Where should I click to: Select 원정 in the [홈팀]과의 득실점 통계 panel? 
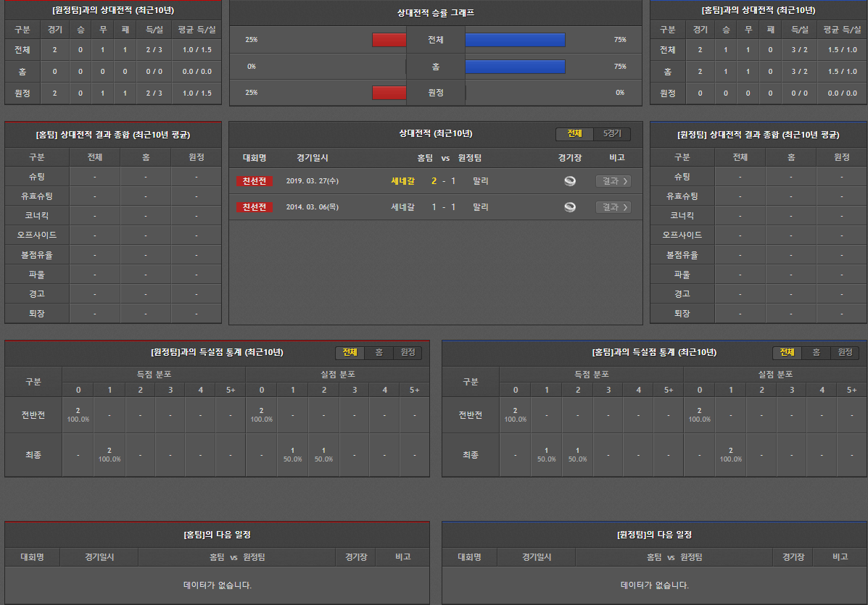tap(845, 353)
